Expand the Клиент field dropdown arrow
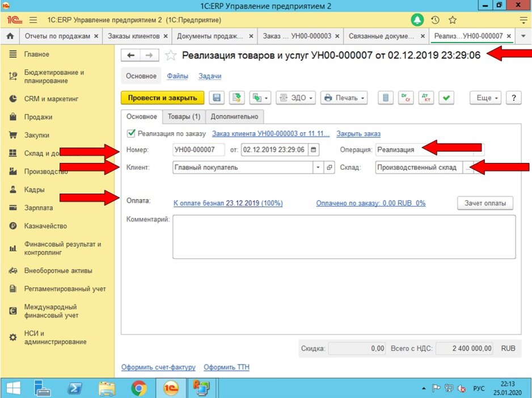This screenshot has height=398, width=532. coord(318,167)
